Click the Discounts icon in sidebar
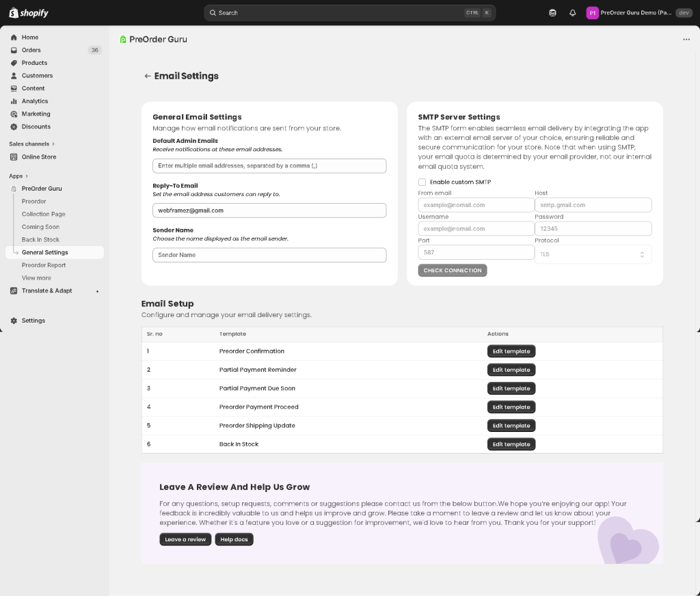Image resolution: width=700 pixels, height=596 pixels. [x=14, y=126]
